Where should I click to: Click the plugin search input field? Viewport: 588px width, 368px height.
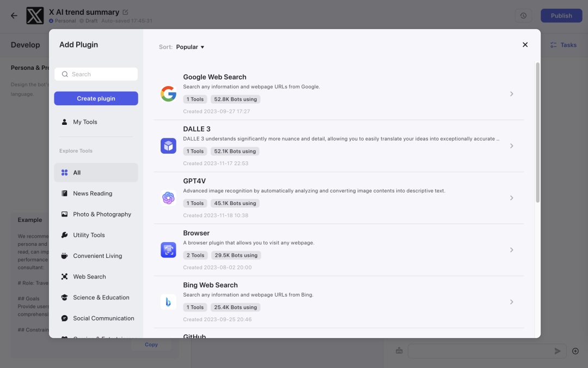[x=101, y=74]
